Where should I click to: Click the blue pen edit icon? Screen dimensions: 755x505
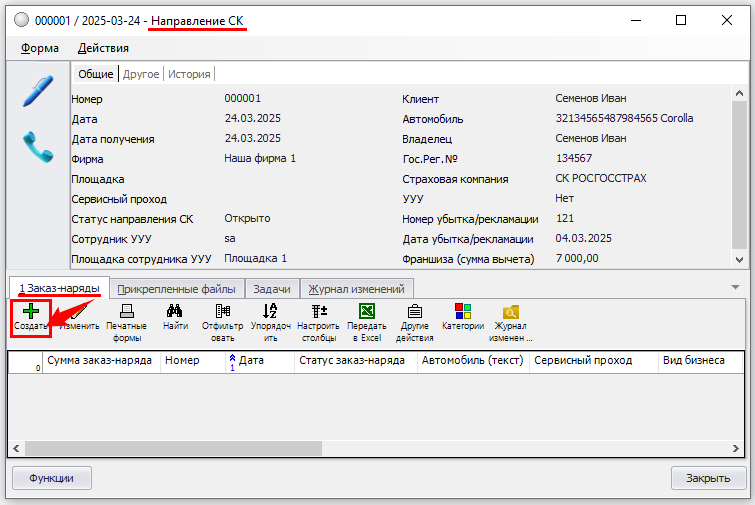37,91
